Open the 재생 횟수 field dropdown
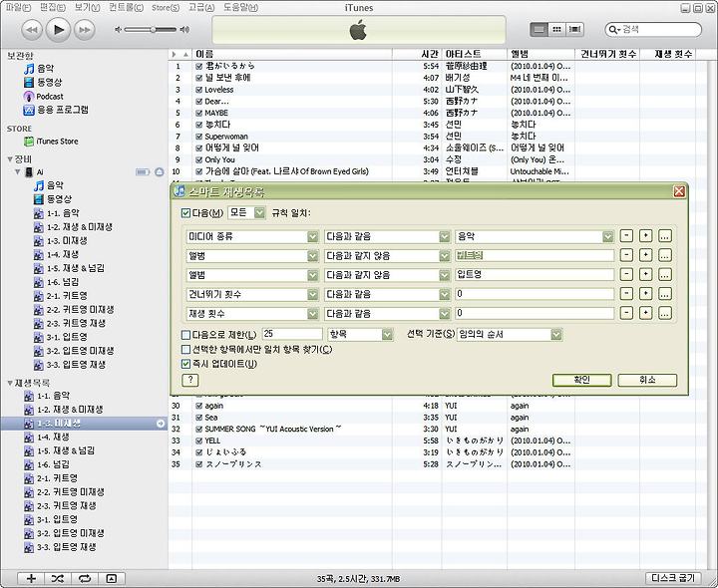 coord(252,314)
